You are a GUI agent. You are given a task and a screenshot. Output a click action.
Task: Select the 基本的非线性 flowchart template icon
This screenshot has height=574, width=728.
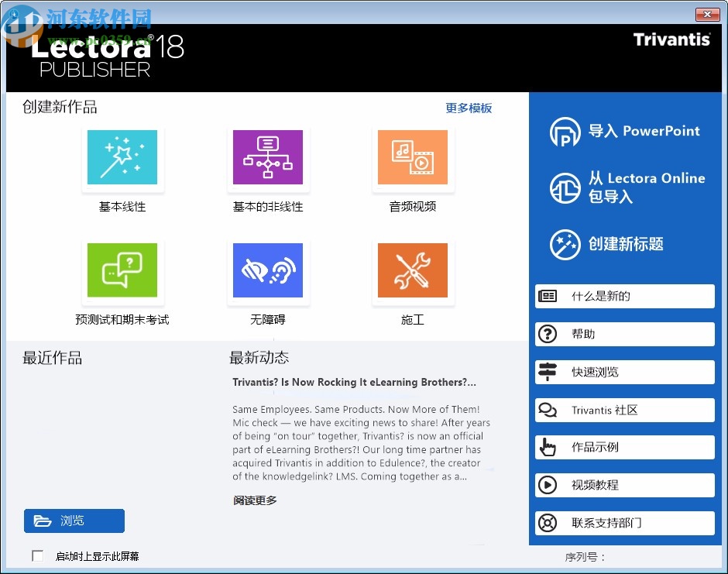268,158
